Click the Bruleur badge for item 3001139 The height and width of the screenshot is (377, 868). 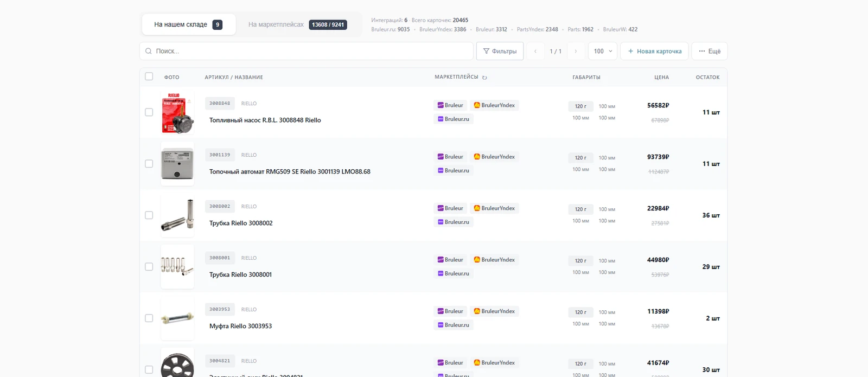450,157
